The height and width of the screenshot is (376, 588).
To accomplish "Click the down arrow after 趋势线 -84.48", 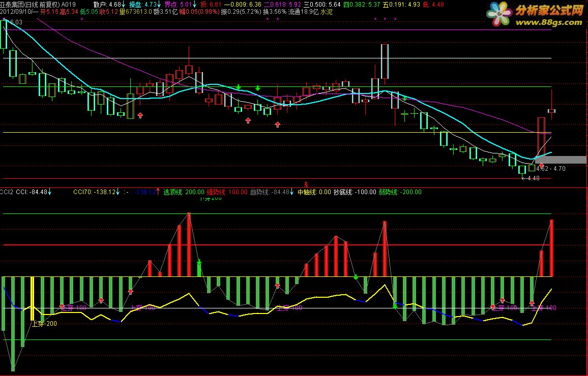I will [x=292, y=192].
